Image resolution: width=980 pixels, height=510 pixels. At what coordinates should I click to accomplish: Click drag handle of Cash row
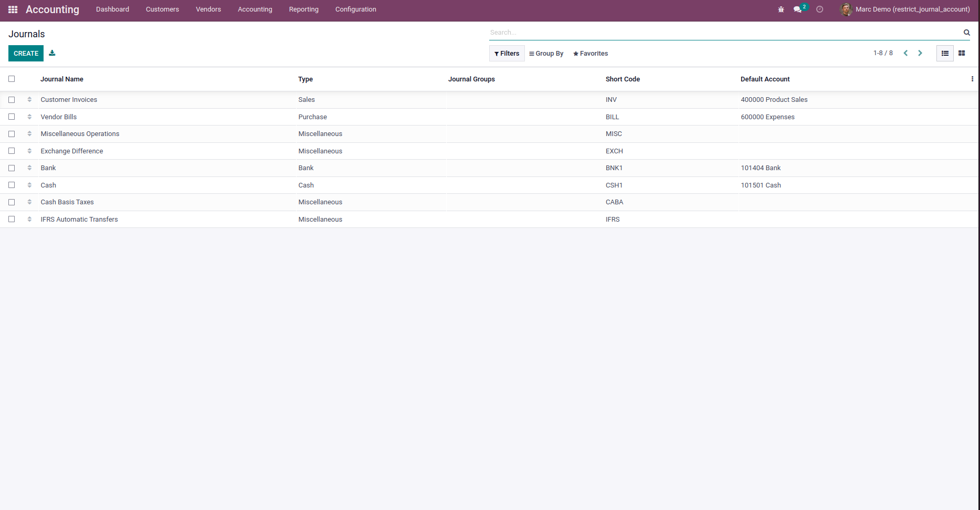(x=29, y=185)
